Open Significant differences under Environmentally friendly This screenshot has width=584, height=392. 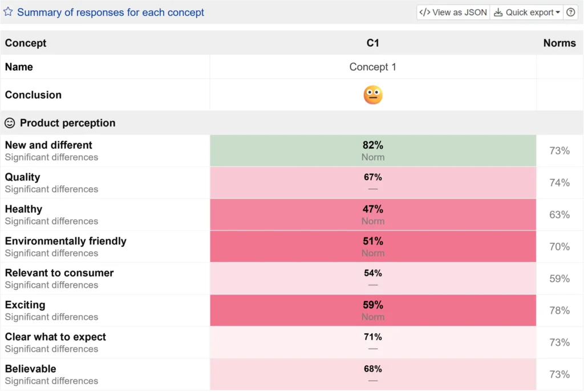click(x=51, y=253)
